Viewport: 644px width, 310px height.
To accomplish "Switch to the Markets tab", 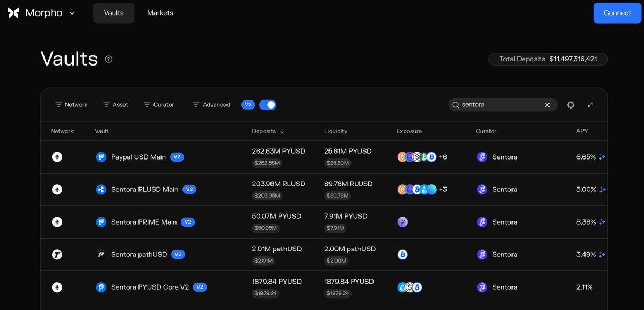I will click(x=160, y=13).
